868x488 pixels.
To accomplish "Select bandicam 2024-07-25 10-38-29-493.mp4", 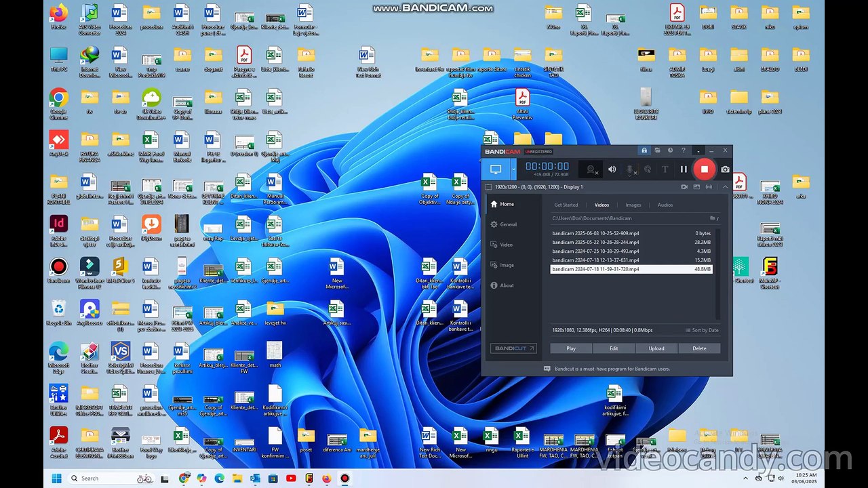I will 631,251.
